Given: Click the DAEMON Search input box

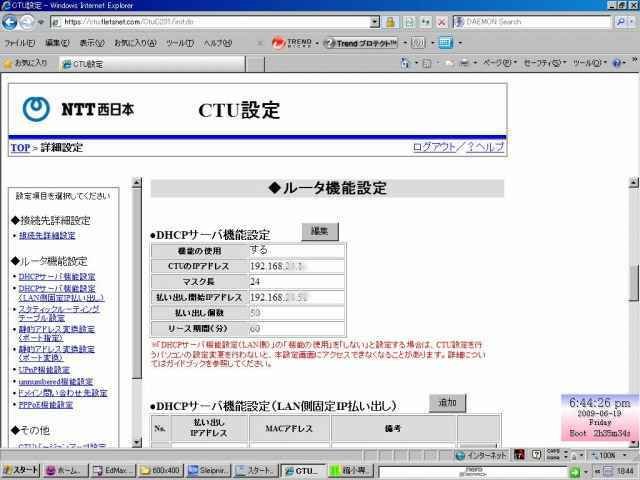Looking at the screenshot, I should click(x=533, y=22).
